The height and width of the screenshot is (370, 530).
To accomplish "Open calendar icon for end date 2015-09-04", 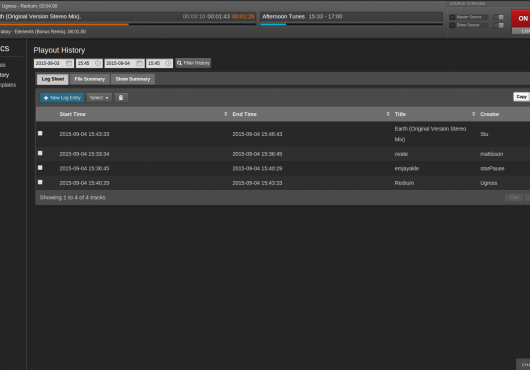I will pos(139,63).
